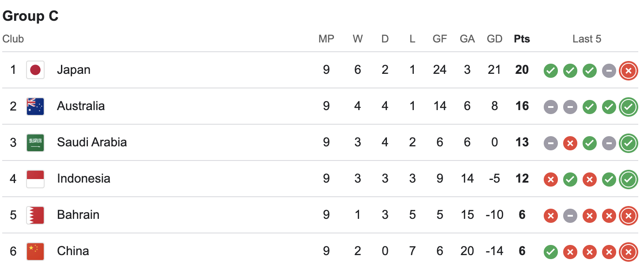The height and width of the screenshot is (275, 644).
Task: Click Saudi Arabia's red loss icon
Action: click(570, 143)
